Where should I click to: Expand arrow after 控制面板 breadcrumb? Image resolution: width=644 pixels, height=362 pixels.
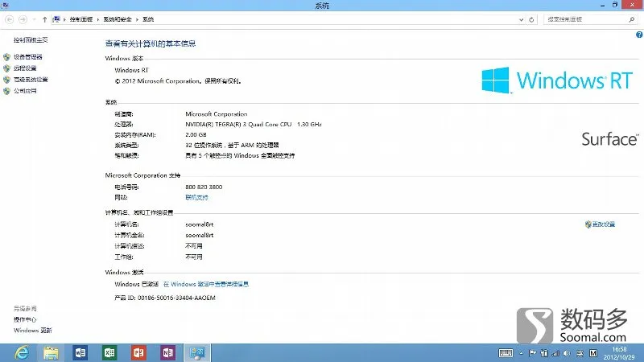click(97, 19)
